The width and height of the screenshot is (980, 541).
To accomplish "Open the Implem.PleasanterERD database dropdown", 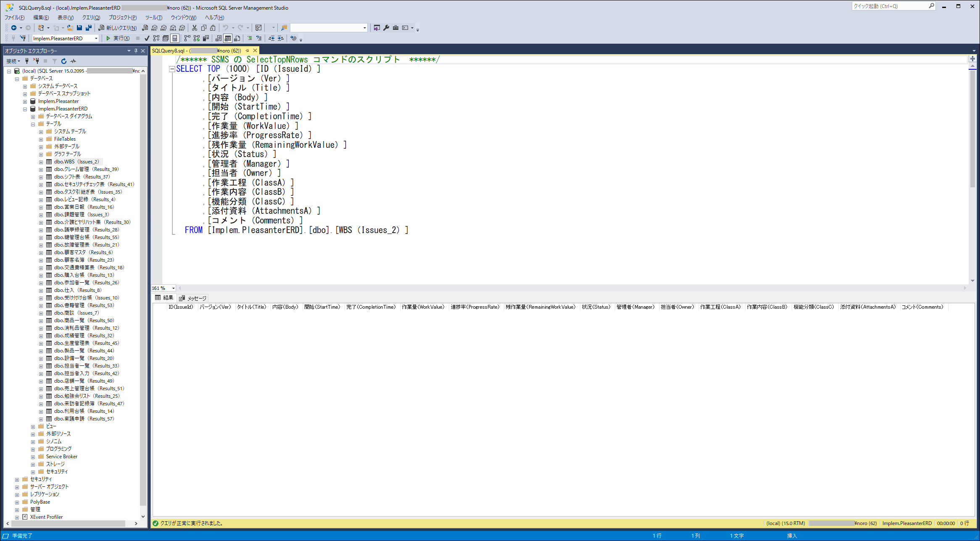I will tap(96, 38).
